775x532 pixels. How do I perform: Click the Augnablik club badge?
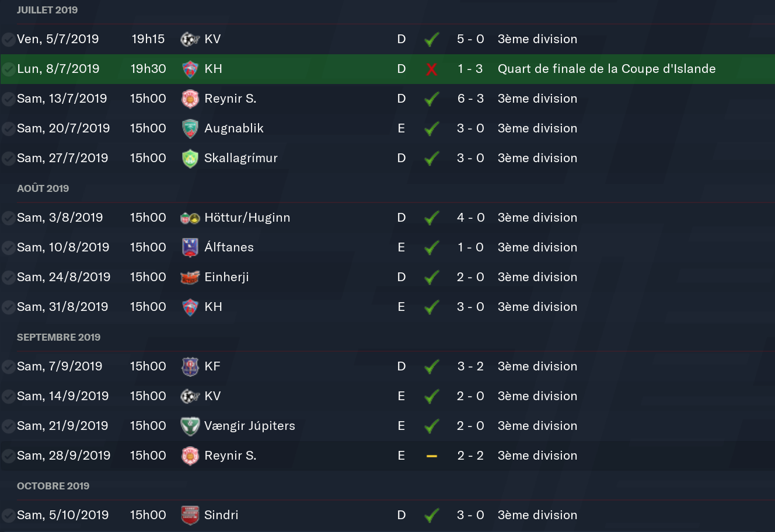(x=190, y=128)
